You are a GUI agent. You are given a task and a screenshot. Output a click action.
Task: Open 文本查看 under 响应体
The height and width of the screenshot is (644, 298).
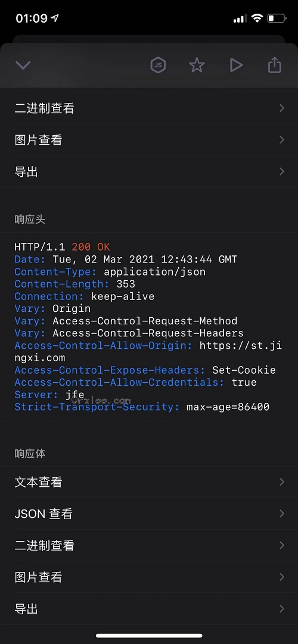click(149, 482)
